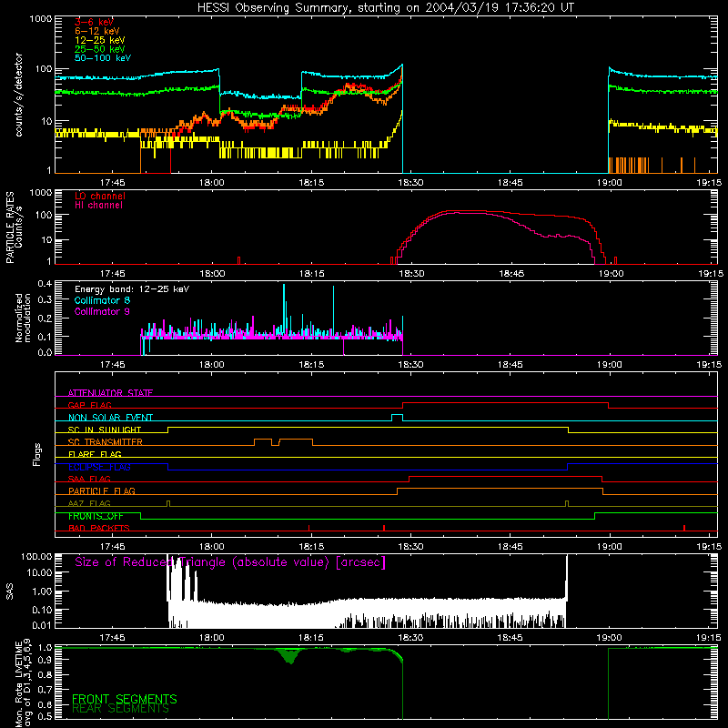728x728 pixels.
Task: Click the Flags panel axis label
Action: 37,454
